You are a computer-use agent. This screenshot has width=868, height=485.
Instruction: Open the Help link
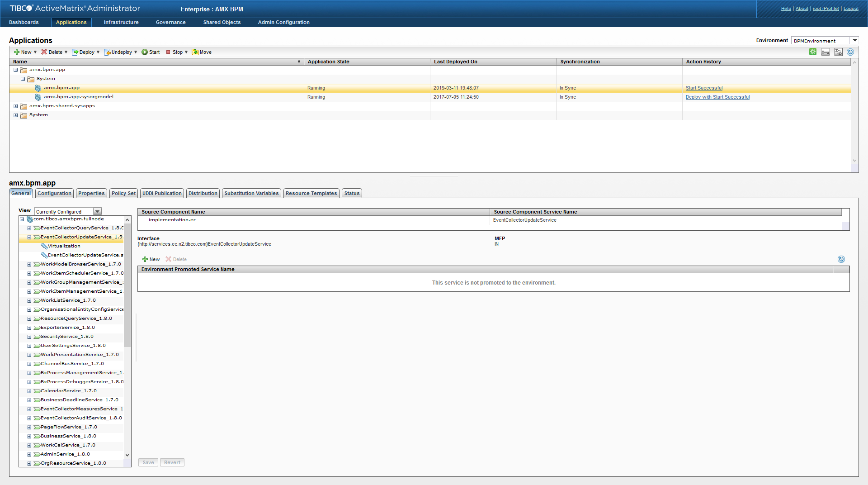coord(786,9)
